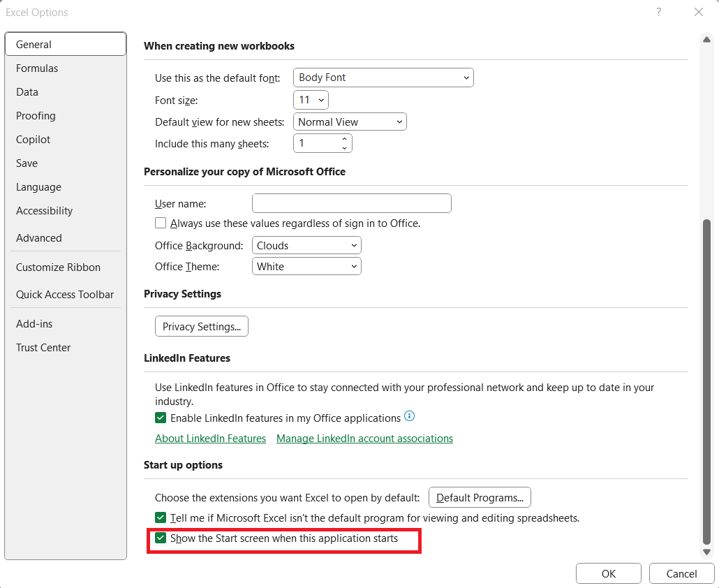Viewport: 719px width, 588px height.
Task: Select the Accessibility category
Action: pos(66,210)
